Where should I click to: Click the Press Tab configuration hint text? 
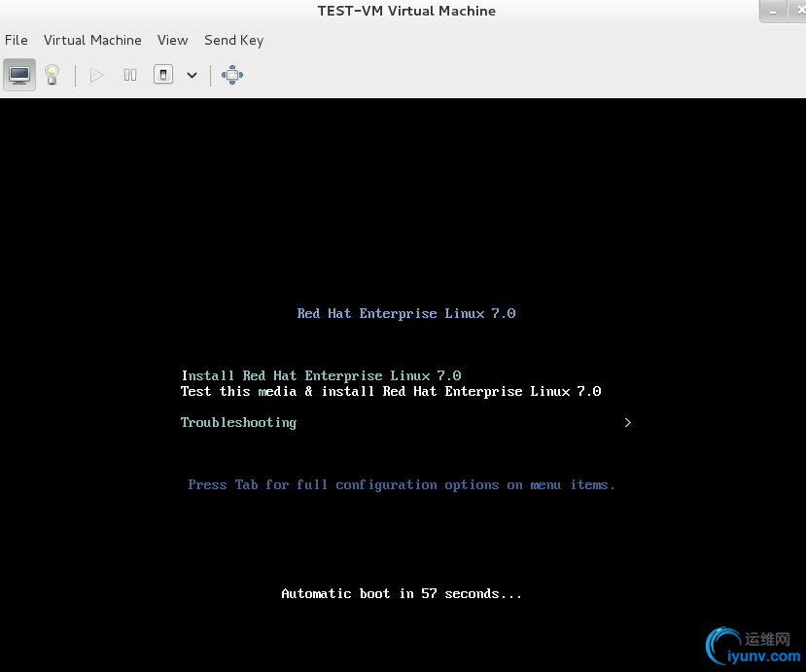pyautogui.click(x=402, y=485)
